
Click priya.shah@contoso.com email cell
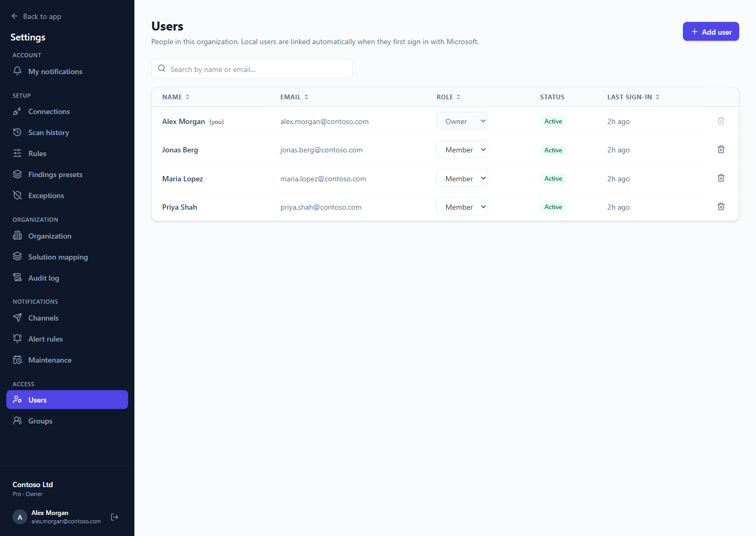pyautogui.click(x=321, y=207)
